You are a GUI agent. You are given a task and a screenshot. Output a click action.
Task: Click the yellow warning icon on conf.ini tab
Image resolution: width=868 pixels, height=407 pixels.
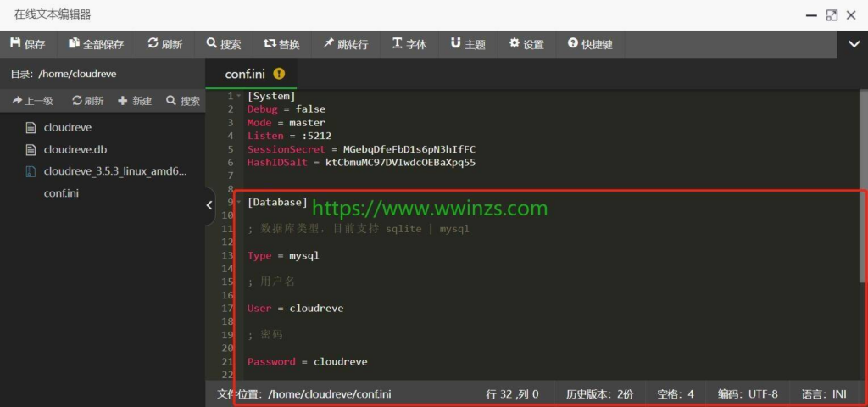coord(279,74)
